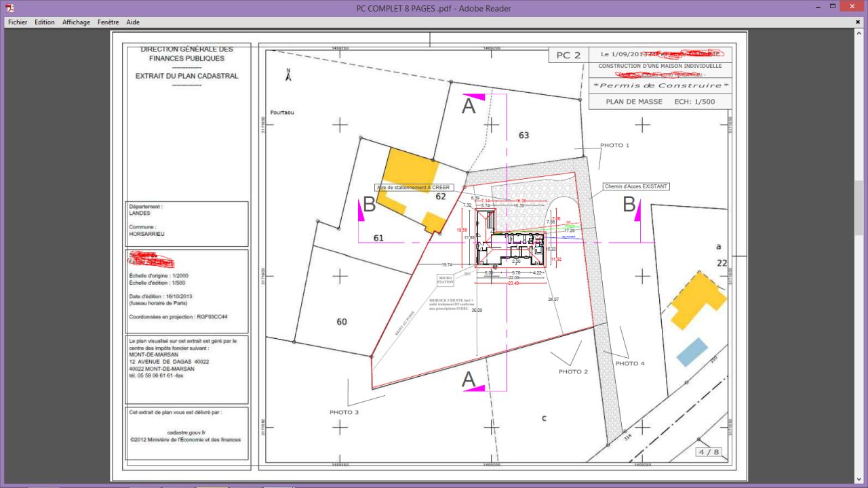This screenshot has width=868, height=488.
Task: Click "Aire de stationnement A CREER" label
Action: 414,188
